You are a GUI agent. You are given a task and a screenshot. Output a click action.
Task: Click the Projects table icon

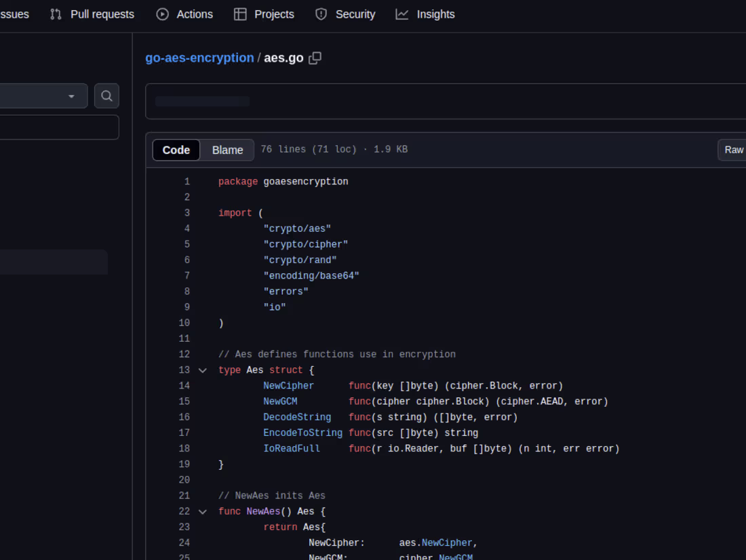point(240,14)
